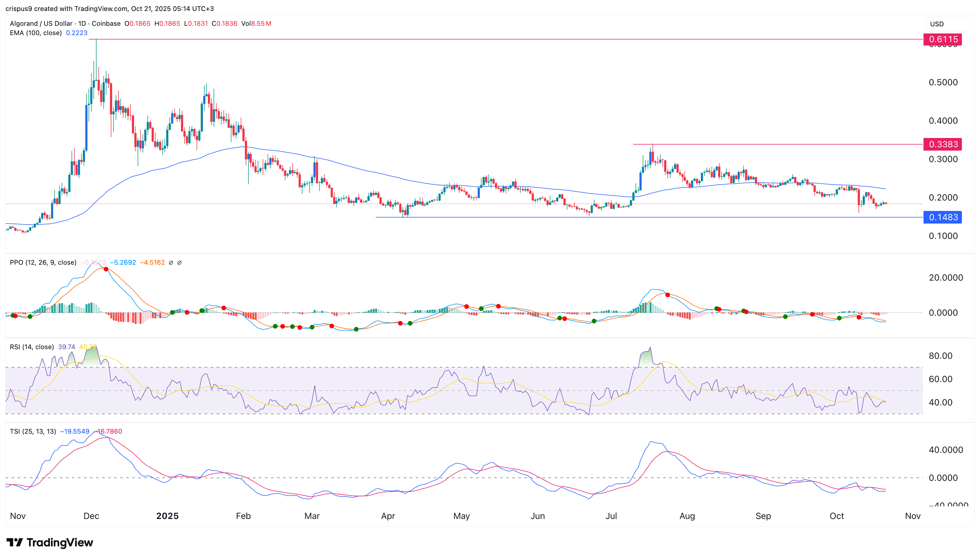Click the green PPO crossover dot near early November
The image size is (980, 559).
pyautogui.click(x=30, y=316)
